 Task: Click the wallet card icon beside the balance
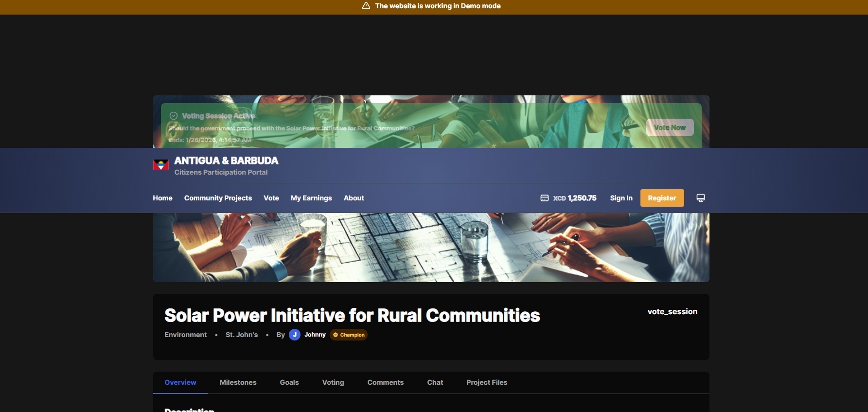pyautogui.click(x=545, y=198)
